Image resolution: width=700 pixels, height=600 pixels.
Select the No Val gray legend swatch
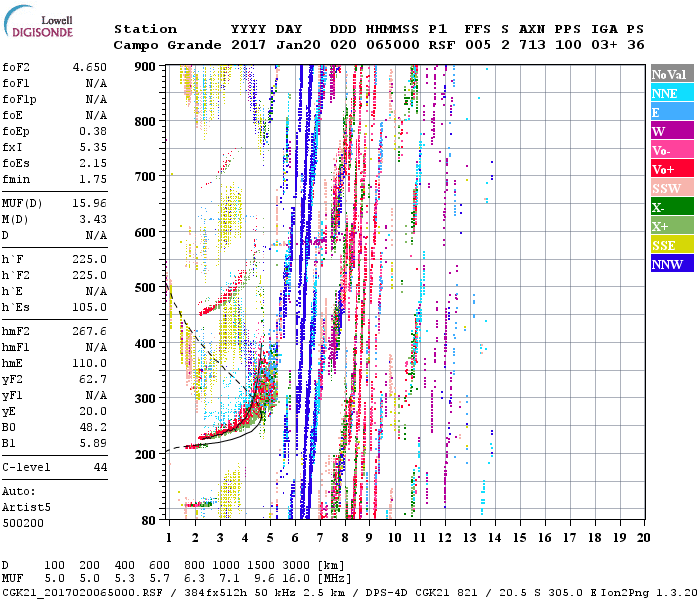(672, 74)
